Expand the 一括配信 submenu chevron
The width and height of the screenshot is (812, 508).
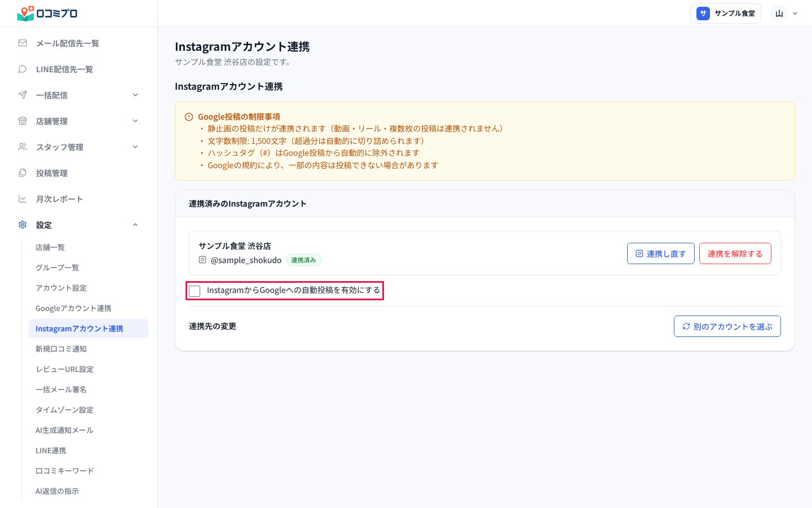tap(135, 95)
